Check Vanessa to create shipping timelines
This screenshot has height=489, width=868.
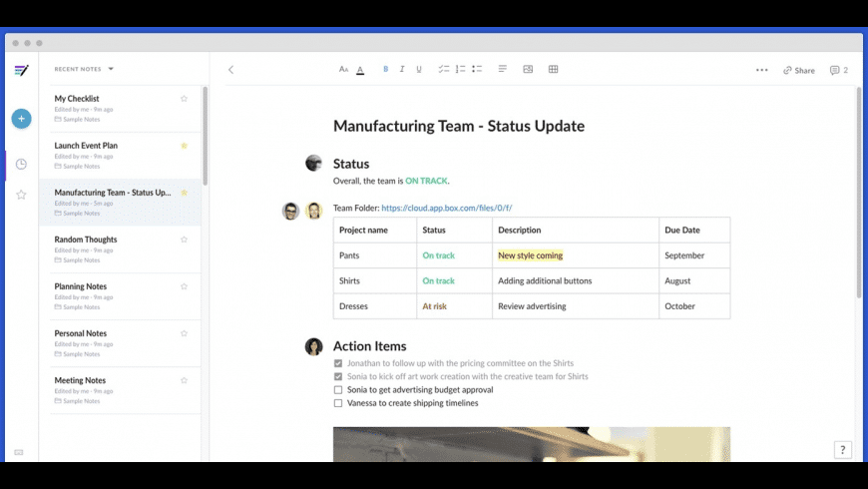338,403
